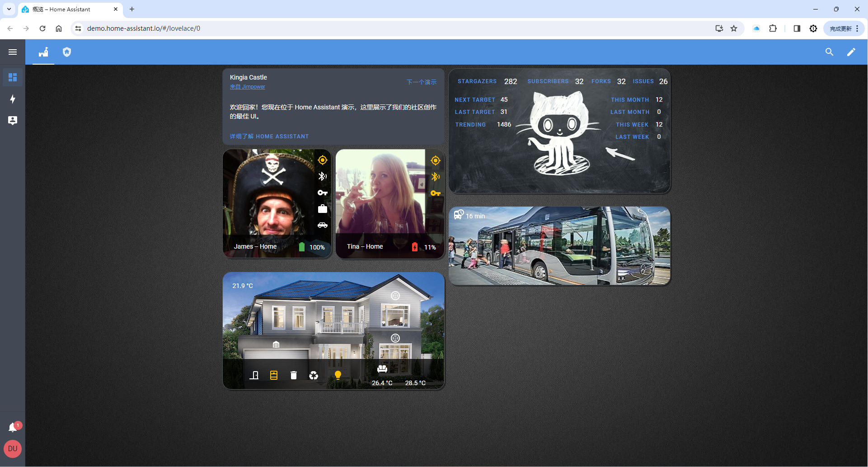This screenshot has height=467, width=868.
Task: Click Tina bluetooth icon
Action: coord(436,177)
